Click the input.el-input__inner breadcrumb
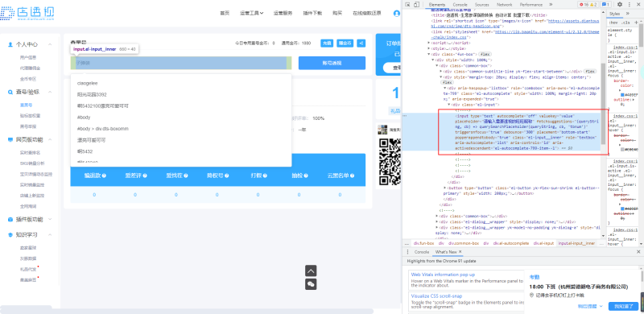Viewport: 644px width, 314px height. click(576, 243)
